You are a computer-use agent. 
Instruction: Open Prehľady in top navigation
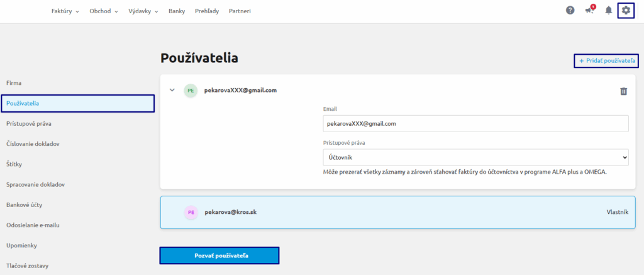click(x=206, y=11)
